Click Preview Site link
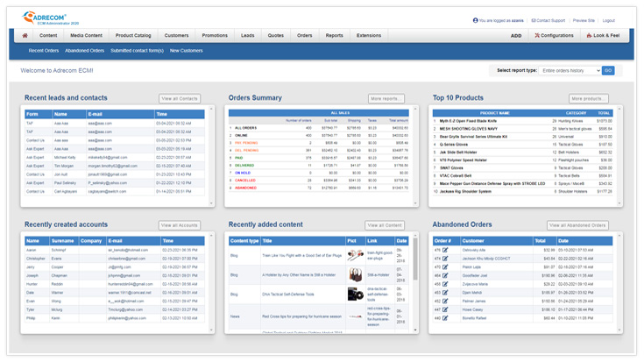644x362 pixels. coord(584,20)
